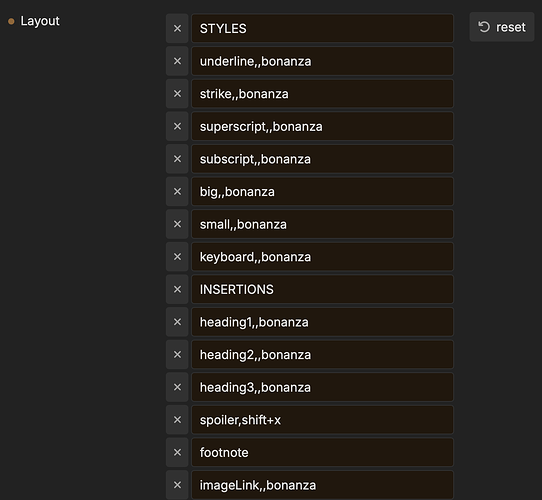Remove the INSERTIONS row with its X icon
Screen dimensions: 542x500
[177, 289]
